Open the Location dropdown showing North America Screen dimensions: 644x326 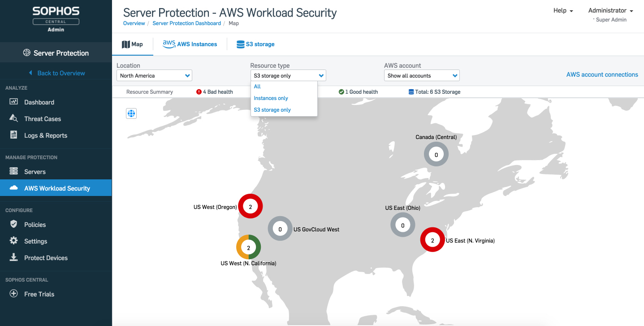pos(154,75)
